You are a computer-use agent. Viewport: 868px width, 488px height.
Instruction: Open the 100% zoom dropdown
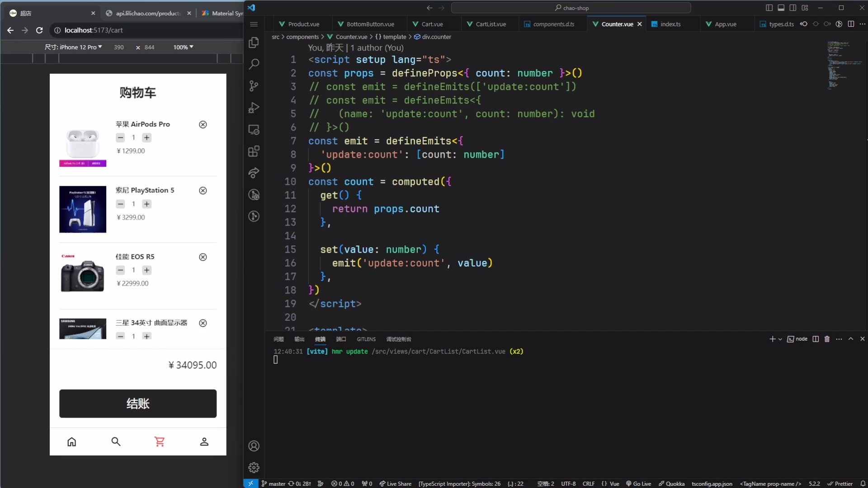[x=183, y=47]
